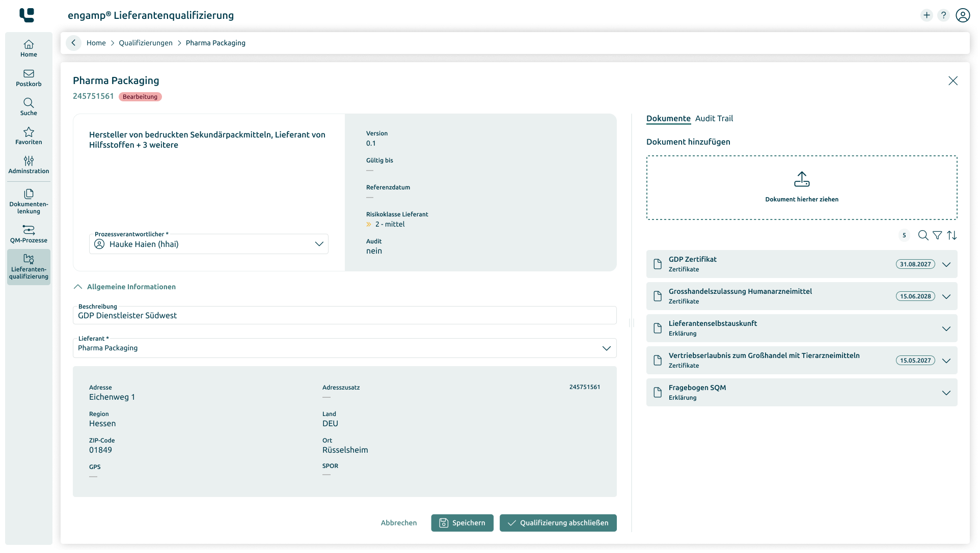The width and height of the screenshot is (980, 553).
Task: Expand Fragebogen SQM document row
Action: point(947,393)
